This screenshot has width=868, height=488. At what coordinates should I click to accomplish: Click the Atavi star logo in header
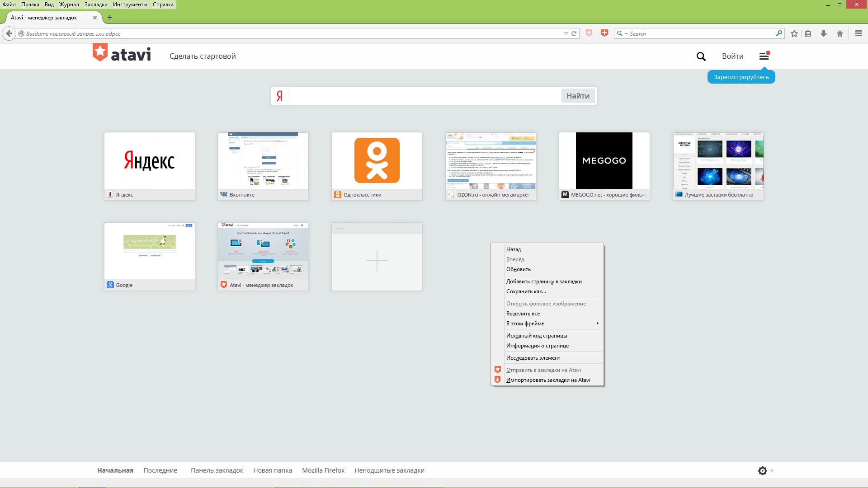[x=100, y=52]
